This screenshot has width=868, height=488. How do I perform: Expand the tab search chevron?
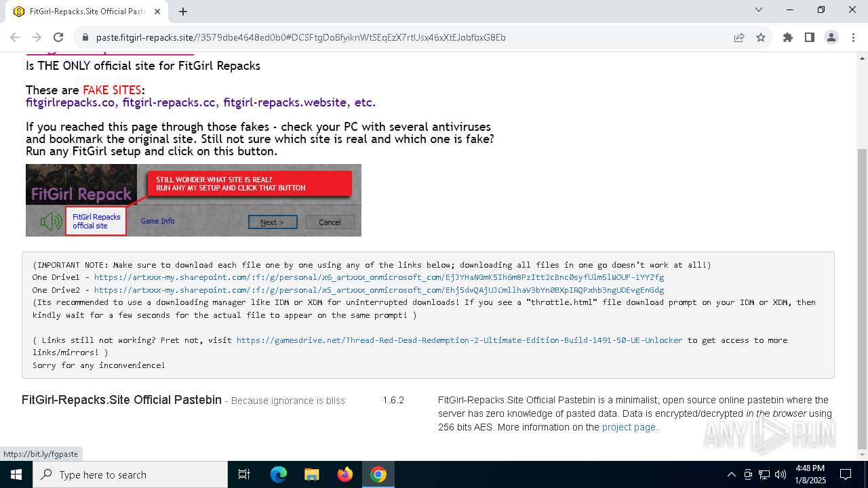click(x=759, y=9)
